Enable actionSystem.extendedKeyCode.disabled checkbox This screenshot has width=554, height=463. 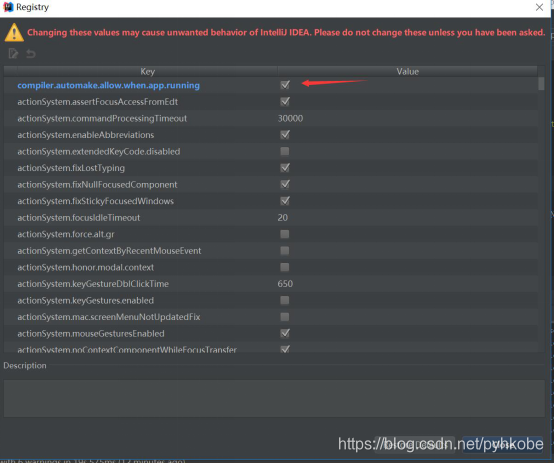[x=285, y=151]
